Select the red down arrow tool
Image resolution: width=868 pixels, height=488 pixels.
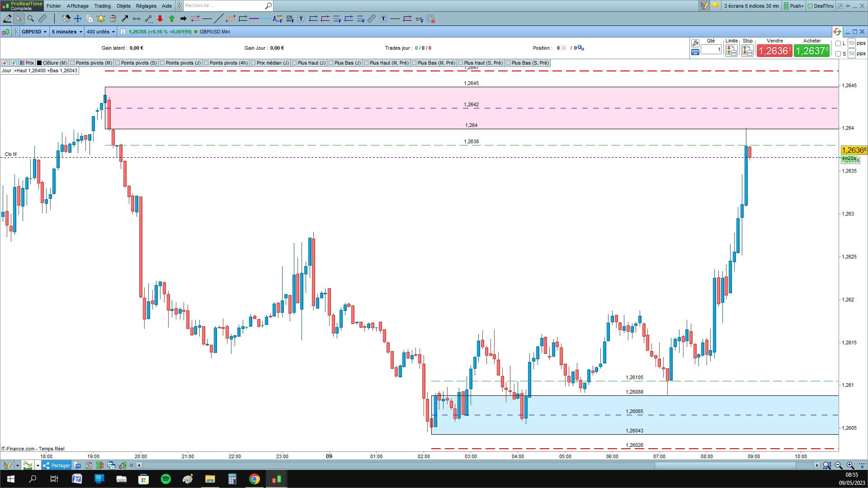pyautogui.click(x=160, y=19)
